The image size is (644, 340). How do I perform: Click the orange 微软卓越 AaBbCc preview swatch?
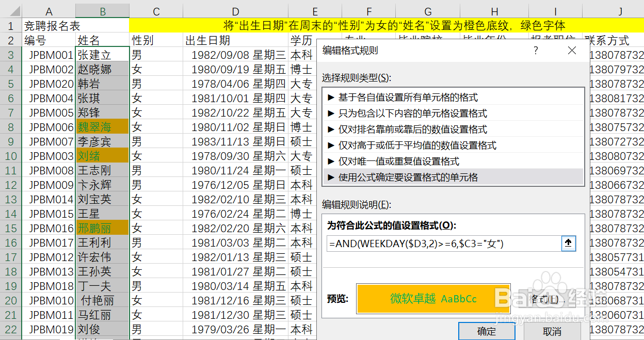[x=433, y=299]
